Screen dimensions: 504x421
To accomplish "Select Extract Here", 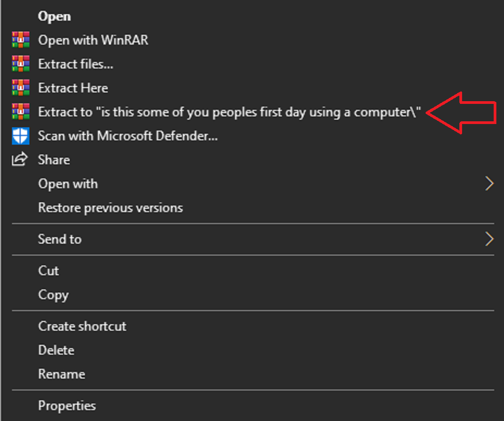I will click(73, 88).
